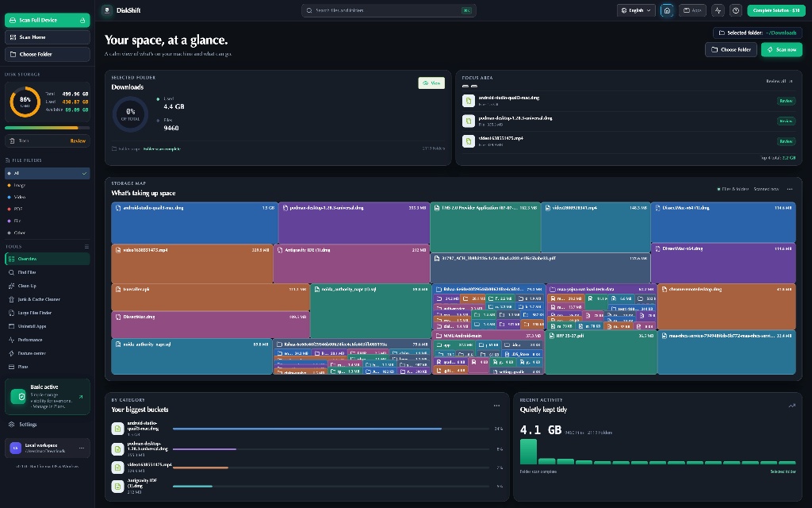Click the Basic active shield icon
Viewport: 812px width, 508px height.
(19, 397)
